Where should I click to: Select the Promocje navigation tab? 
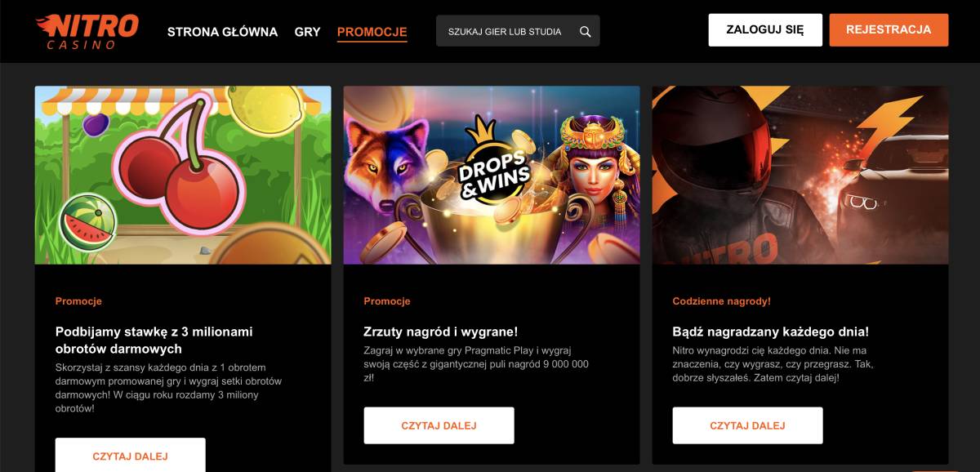click(372, 32)
